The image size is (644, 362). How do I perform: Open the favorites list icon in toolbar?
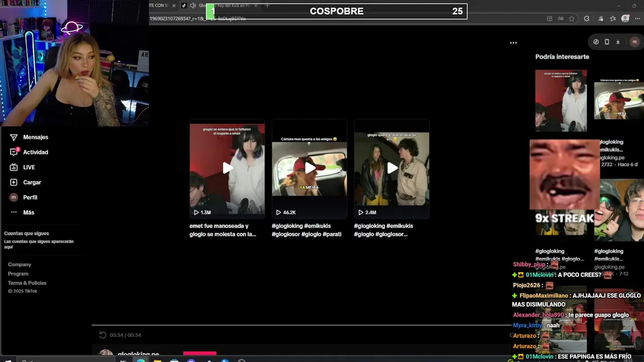(x=613, y=19)
